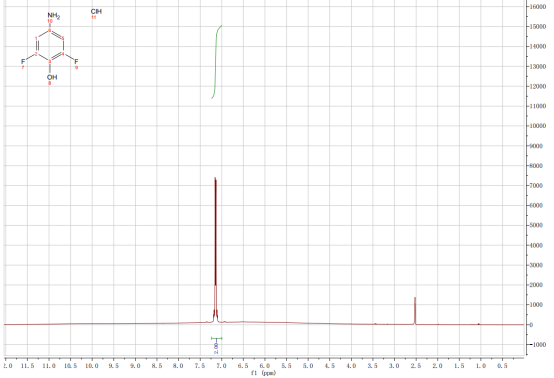554x378 pixels.
Task: Click the 0 intensity axis label
Action: click(531, 325)
